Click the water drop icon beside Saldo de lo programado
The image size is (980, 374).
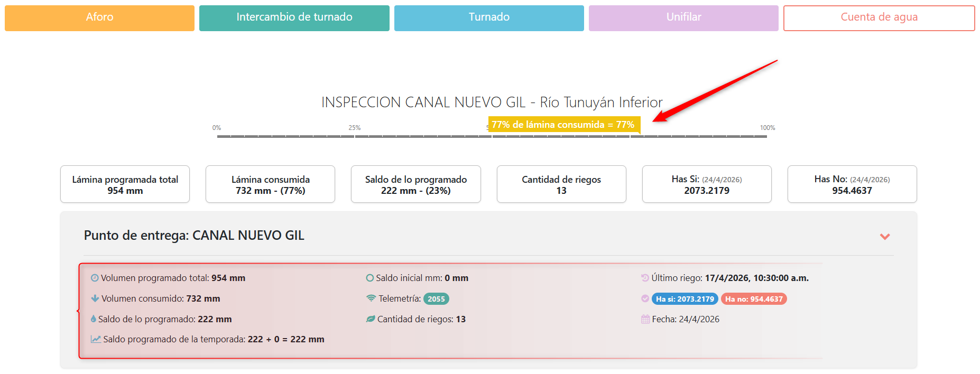[x=94, y=319]
